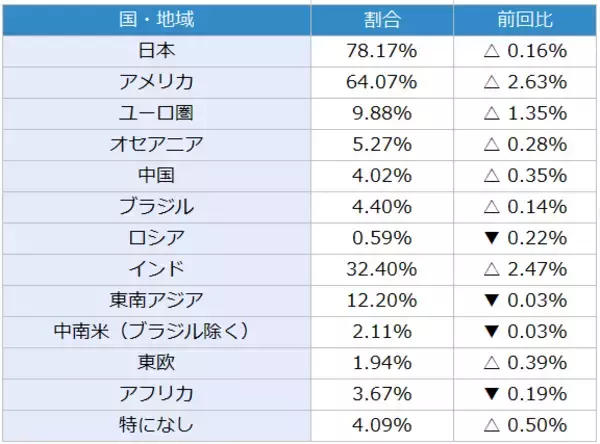600x444 pixels.
Task: Click the down triangle in the ロシア row
Action: tap(491, 237)
